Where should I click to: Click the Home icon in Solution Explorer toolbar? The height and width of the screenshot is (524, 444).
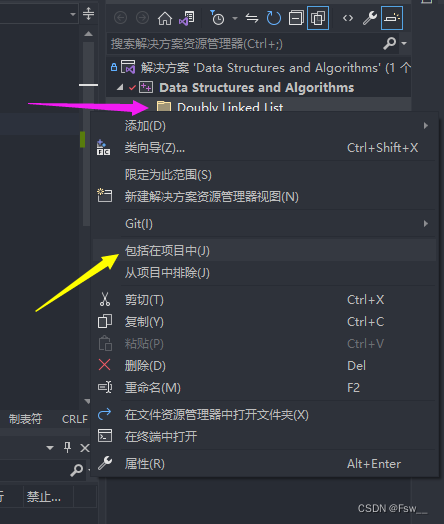[x=165, y=18]
